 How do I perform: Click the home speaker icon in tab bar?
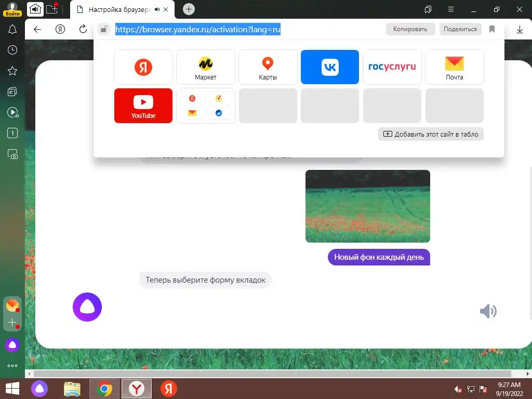[x=35, y=9]
